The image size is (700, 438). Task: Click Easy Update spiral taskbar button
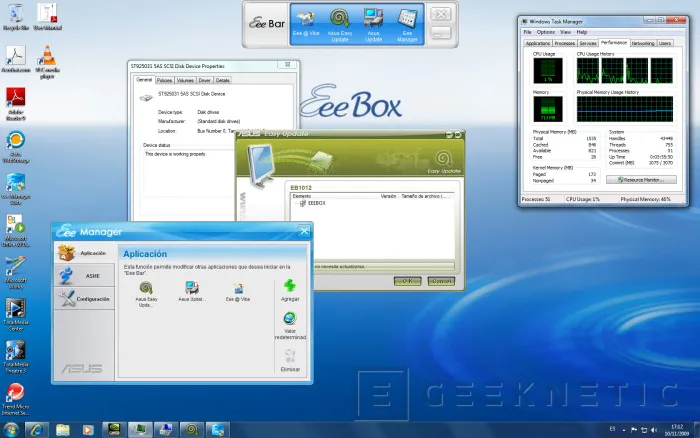[x=192, y=430]
